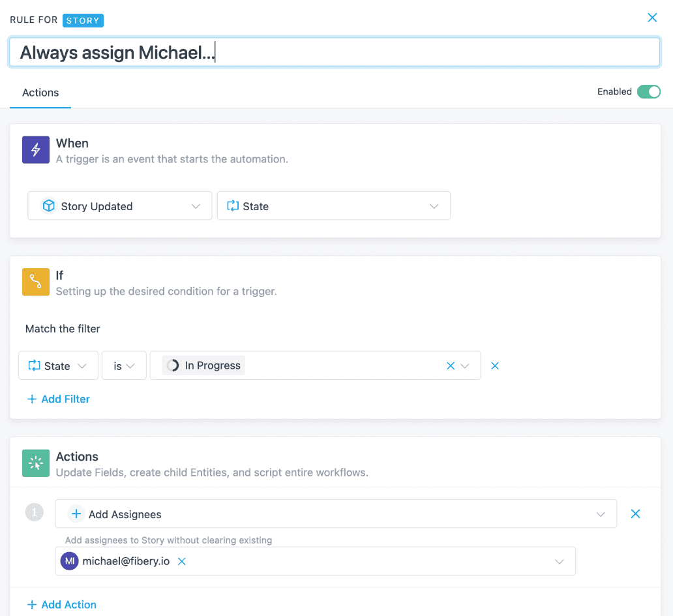Viewport: 673px width, 616px height.
Task: Expand the Add Assignees action dropdown
Action: coord(600,514)
